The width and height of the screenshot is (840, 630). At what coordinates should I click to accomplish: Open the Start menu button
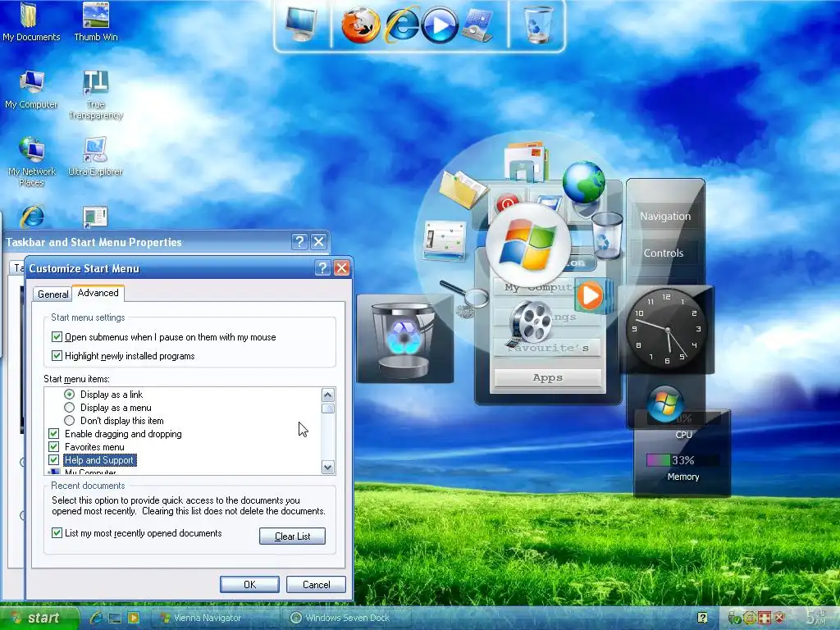click(x=40, y=618)
